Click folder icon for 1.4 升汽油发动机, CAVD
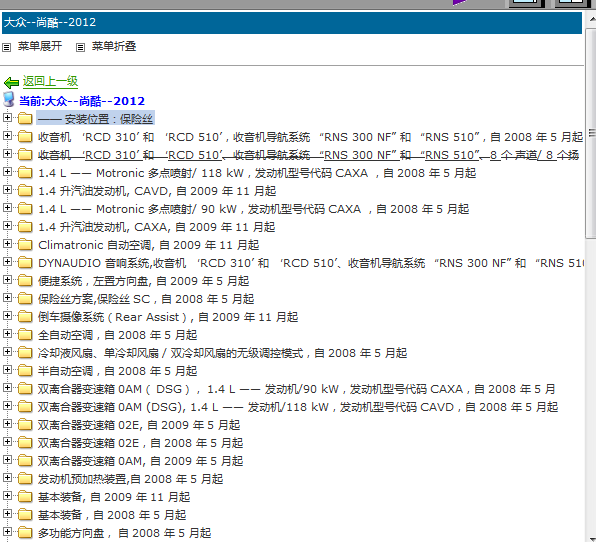This screenshot has height=542, width=596. coord(25,190)
